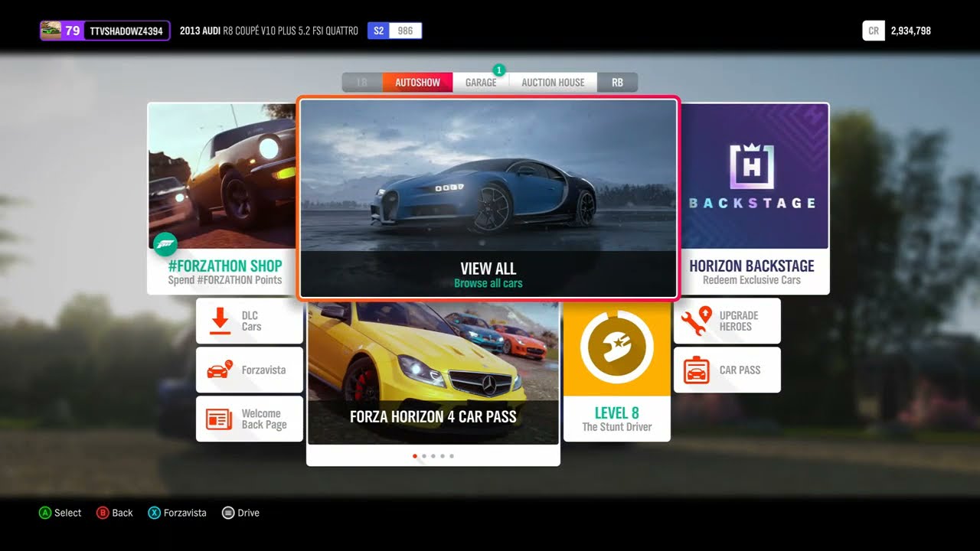Open the View All cars tile
980x551 pixels.
click(x=488, y=197)
